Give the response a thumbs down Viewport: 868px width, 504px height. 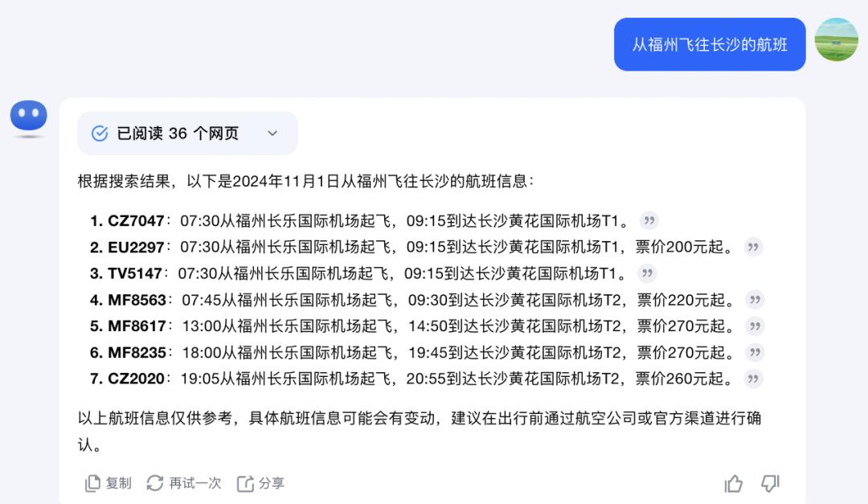[770, 483]
